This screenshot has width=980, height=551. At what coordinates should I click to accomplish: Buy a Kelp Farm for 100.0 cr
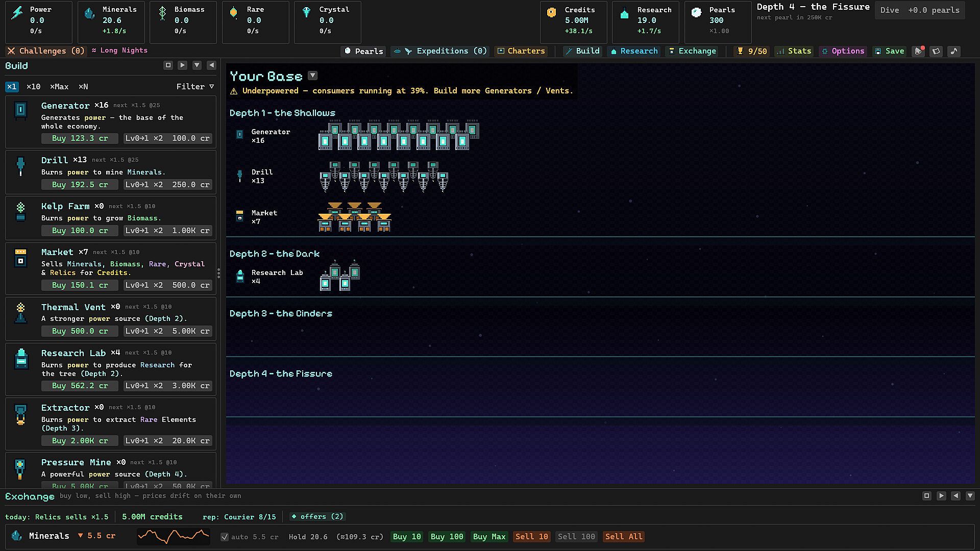tap(80, 231)
